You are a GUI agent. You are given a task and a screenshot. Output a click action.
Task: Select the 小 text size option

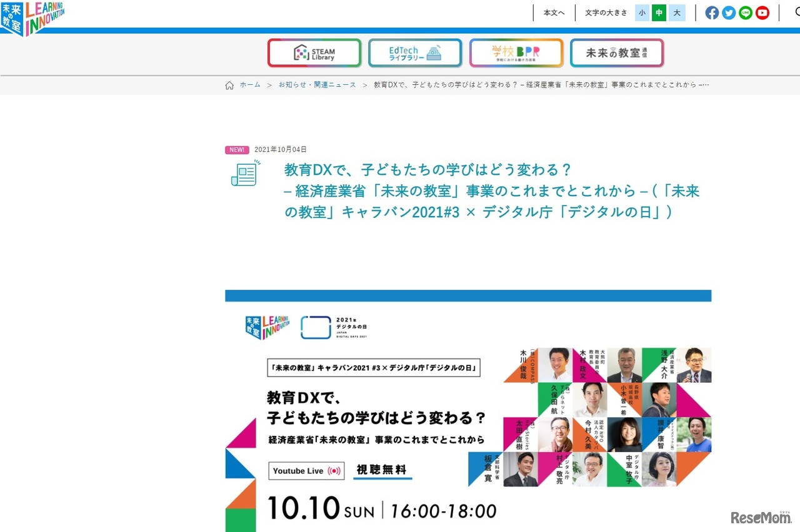tap(642, 12)
